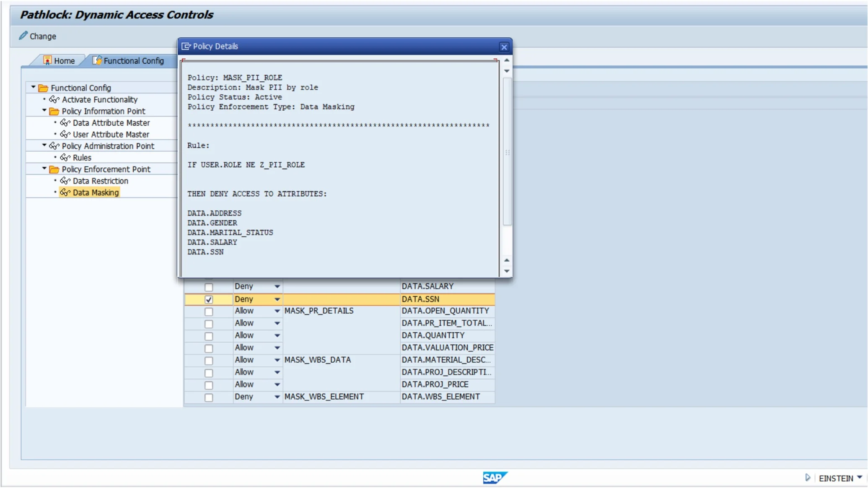Tick the DATA.WBS_ELEMENT row checkbox

(209, 397)
